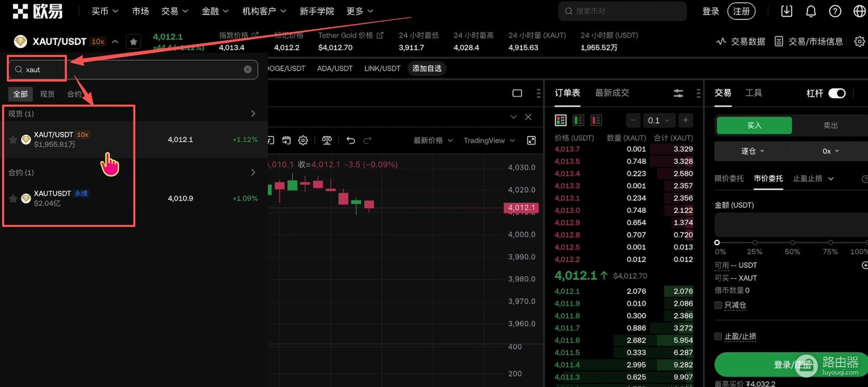
Task: Click the single-window layout icon above chart
Action: pos(517,93)
